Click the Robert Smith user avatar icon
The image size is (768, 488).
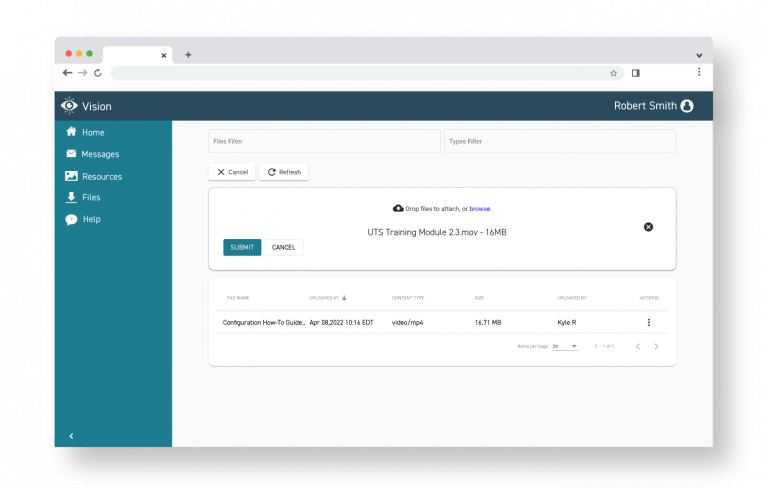pyautogui.click(x=687, y=106)
